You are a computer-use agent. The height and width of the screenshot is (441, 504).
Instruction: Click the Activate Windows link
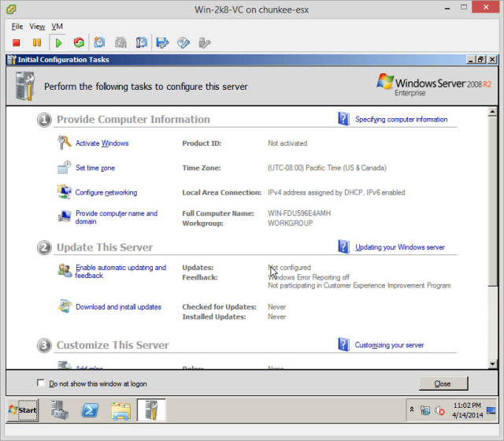click(102, 143)
